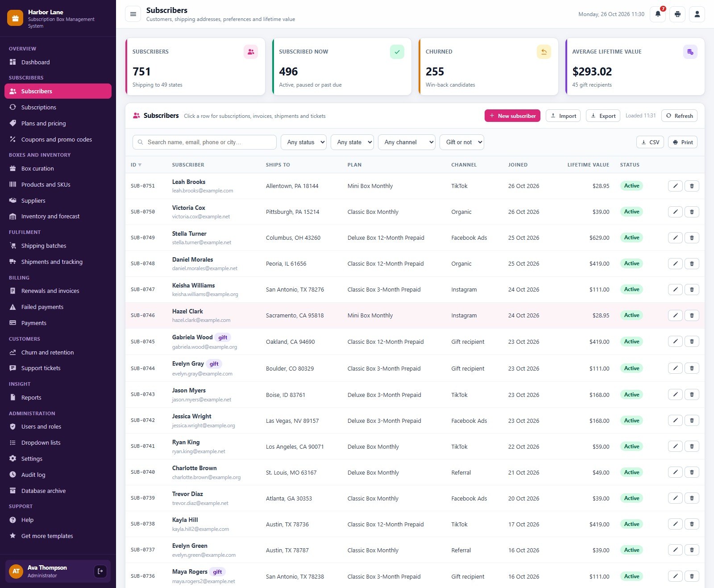Delete Gabriela Wood using trash icon
Viewport: 714px width, 588px height.
692,342
